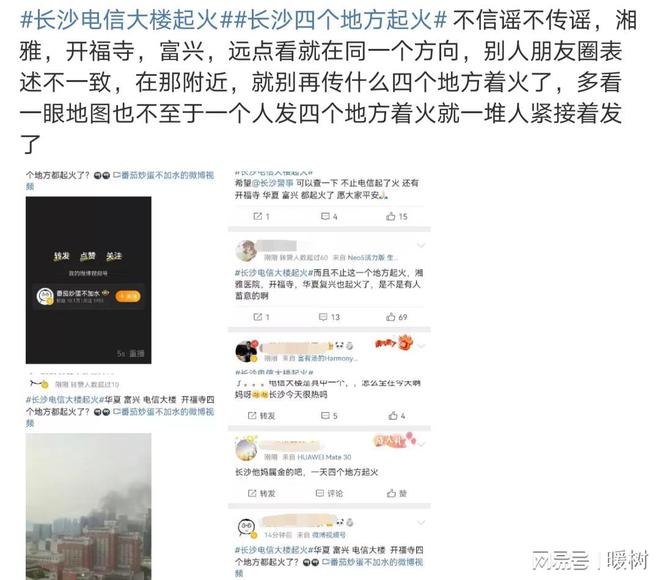Click like icon showing 15 likes

pos(391,216)
